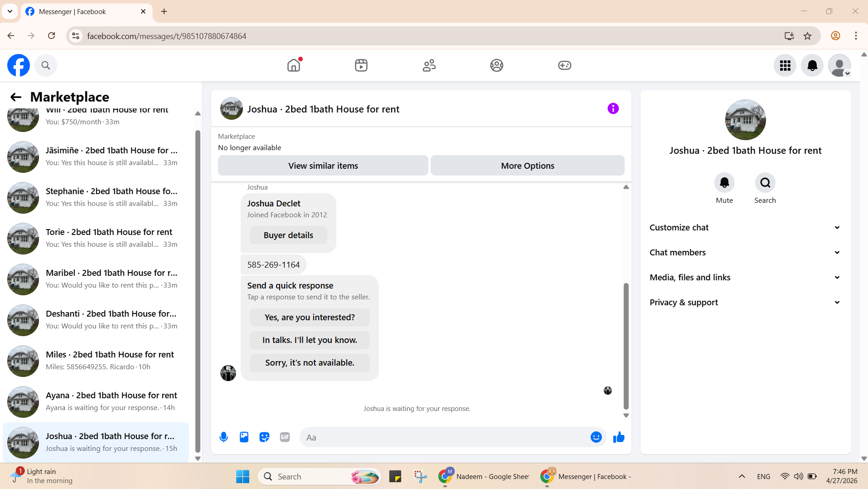The width and height of the screenshot is (868, 489).
Task: Send a thumbs-up like
Action: pos(619,437)
